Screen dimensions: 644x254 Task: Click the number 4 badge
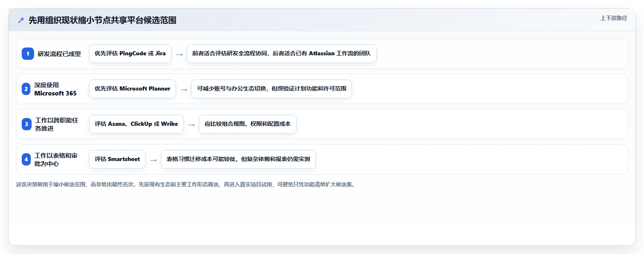[26, 159]
